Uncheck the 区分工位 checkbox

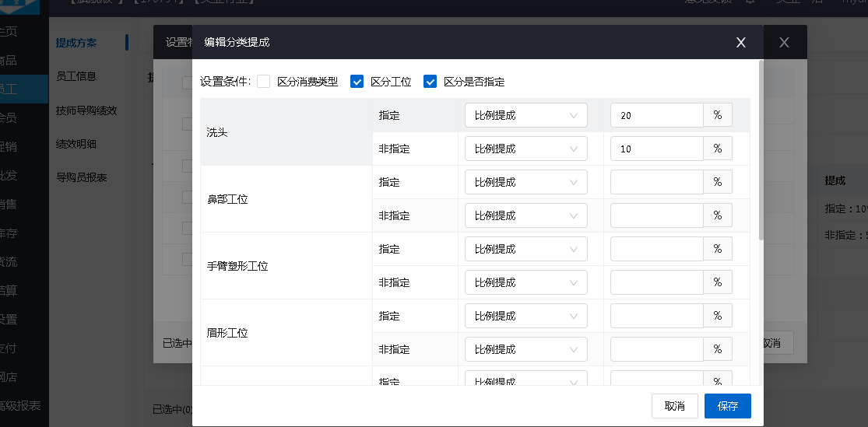pos(357,82)
